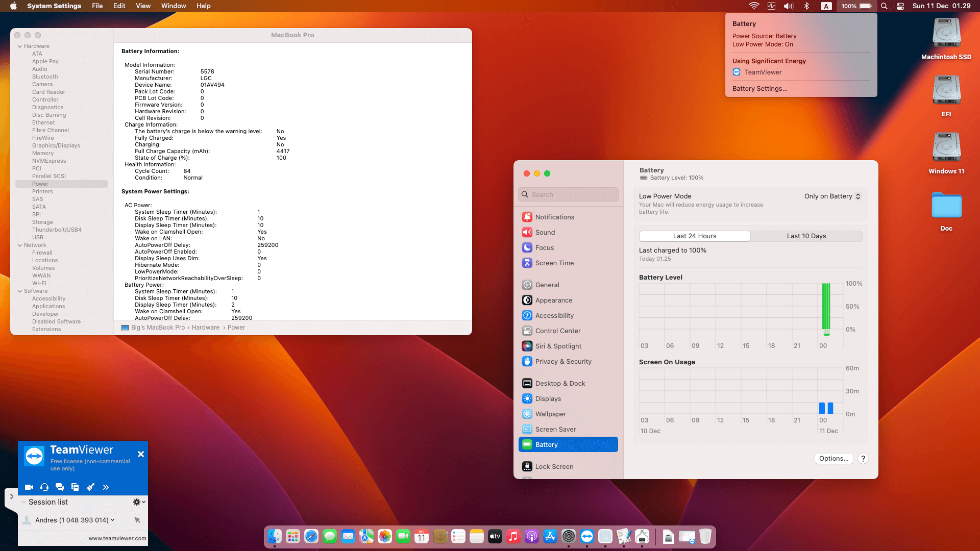
Task: Open the www.teamviewer.com link
Action: [117, 538]
